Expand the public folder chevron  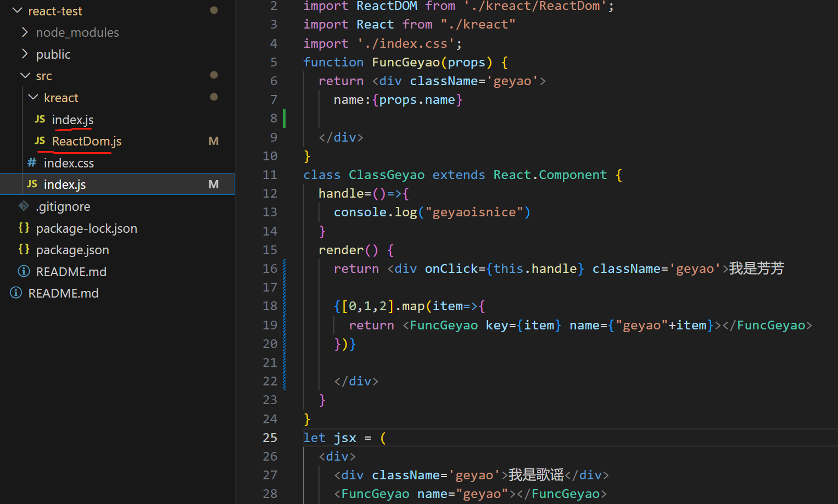point(25,54)
